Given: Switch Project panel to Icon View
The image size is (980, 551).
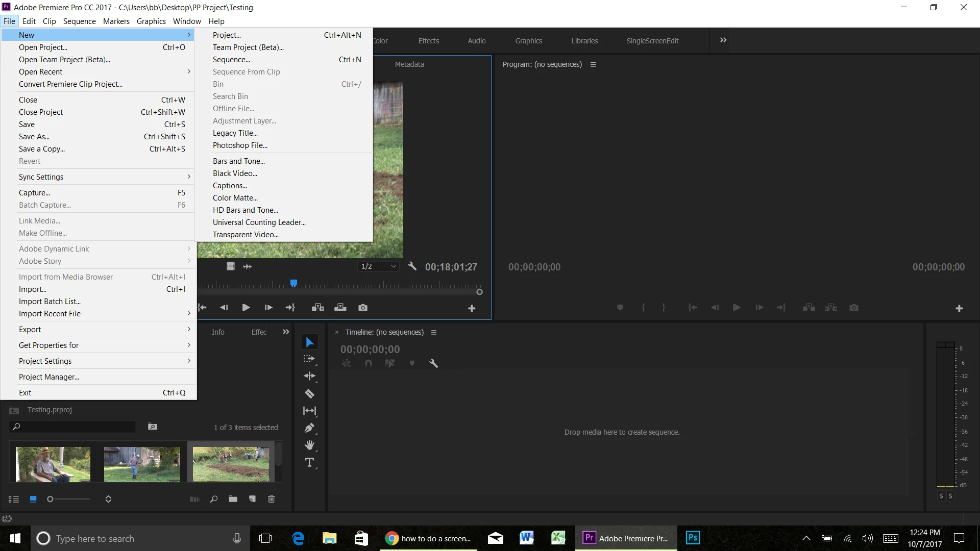Looking at the screenshot, I should (x=33, y=499).
